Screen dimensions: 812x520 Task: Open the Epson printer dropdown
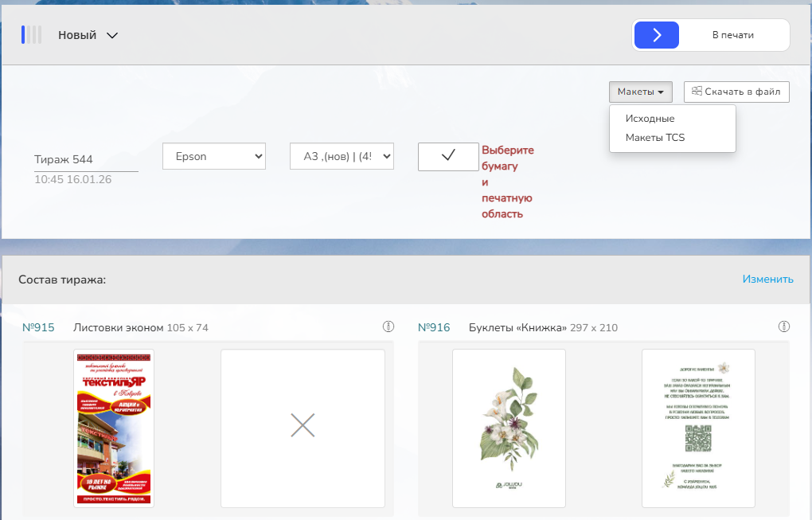[x=214, y=156]
